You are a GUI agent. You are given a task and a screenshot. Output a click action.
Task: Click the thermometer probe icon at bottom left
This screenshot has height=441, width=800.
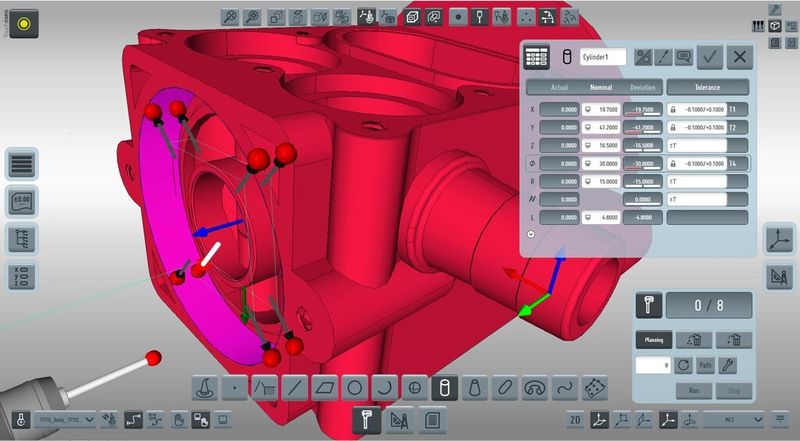(21, 420)
